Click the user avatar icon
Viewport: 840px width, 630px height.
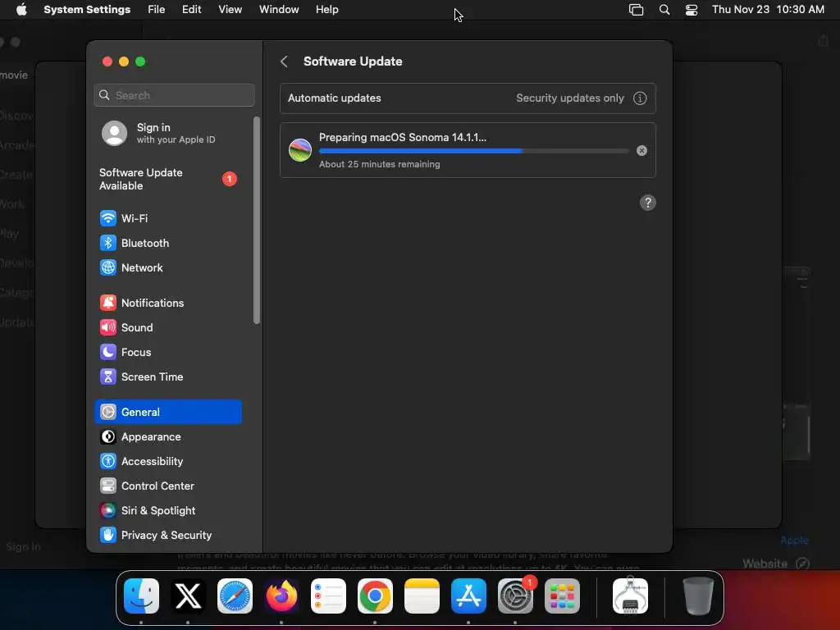pos(115,133)
